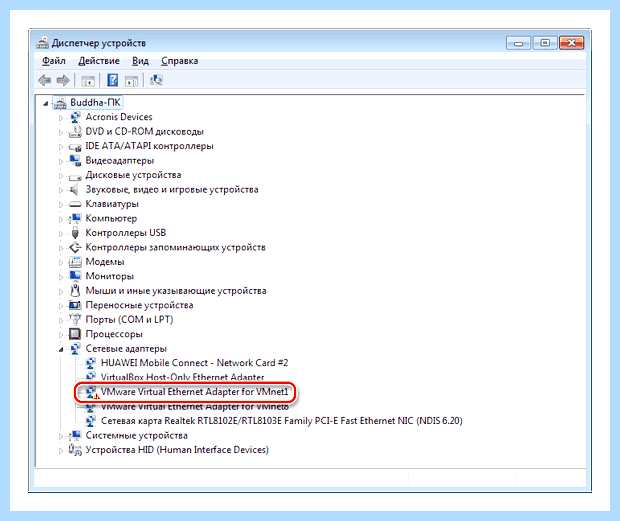Screen dimensions: 620x521
Task: Expand the Системные устройства node
Action: (61, 436)
